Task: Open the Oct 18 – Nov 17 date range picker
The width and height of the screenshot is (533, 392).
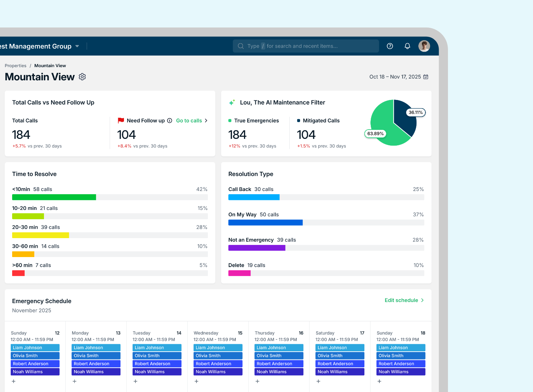Action: point(395,77)
